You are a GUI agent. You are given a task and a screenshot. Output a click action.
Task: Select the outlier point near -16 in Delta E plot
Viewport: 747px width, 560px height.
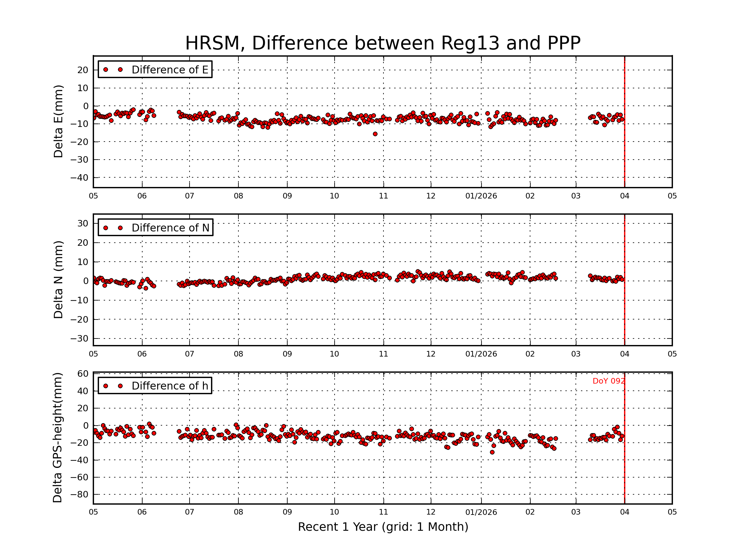pos(375,134)
